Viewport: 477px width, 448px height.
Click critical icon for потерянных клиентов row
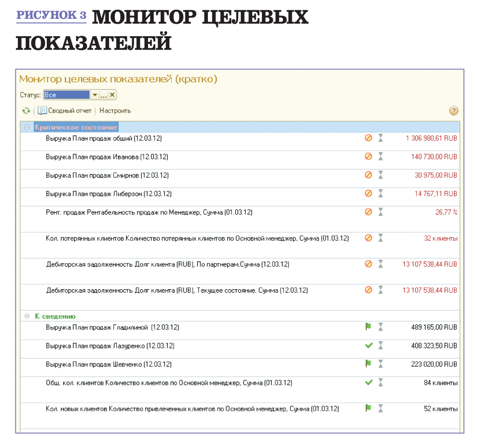tap(368, 238)
